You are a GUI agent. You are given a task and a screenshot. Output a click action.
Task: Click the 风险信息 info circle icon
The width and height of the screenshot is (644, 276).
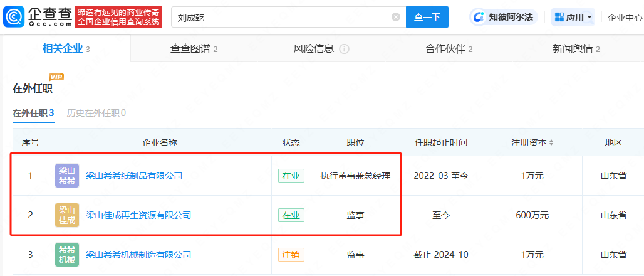click(x=344, y=50)
